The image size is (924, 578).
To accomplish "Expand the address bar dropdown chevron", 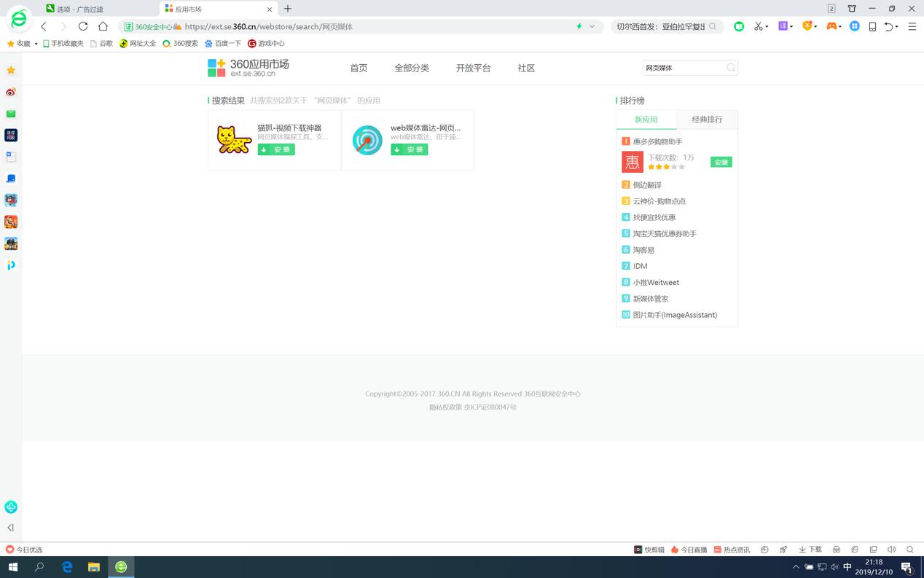I will coord(592,26).
